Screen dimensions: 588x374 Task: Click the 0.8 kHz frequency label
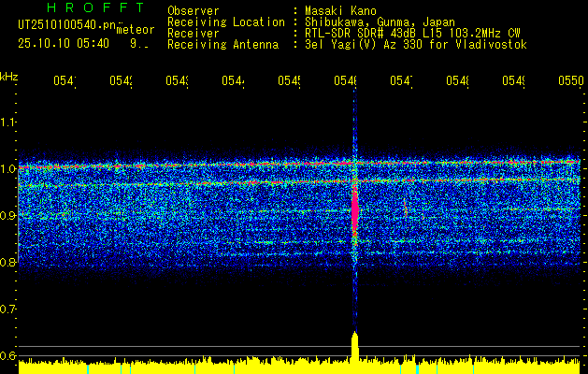tap(7, 262)
